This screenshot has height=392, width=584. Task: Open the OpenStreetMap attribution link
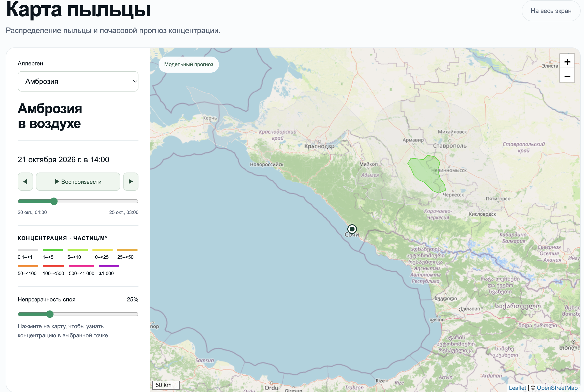(557, 388)
